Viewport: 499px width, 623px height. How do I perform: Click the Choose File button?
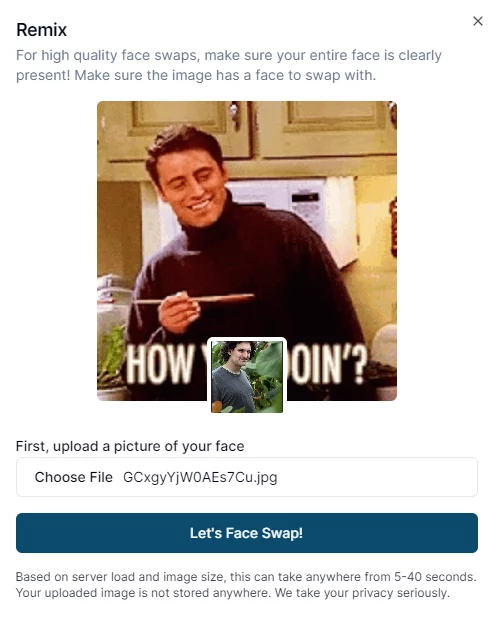tap(73, 477)
